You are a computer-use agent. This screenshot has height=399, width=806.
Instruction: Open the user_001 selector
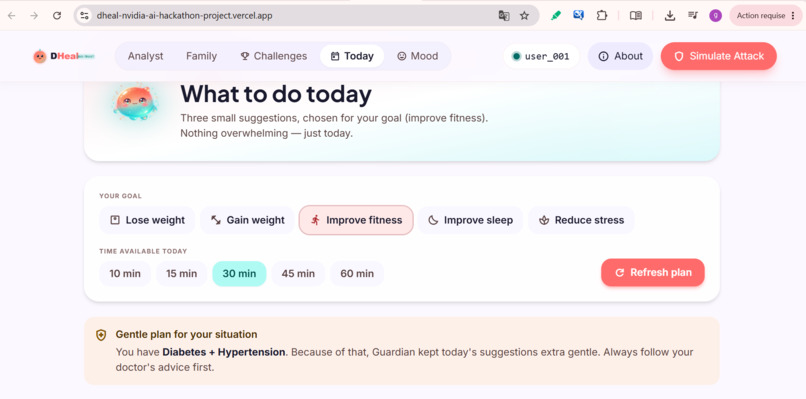coord(541,56)
